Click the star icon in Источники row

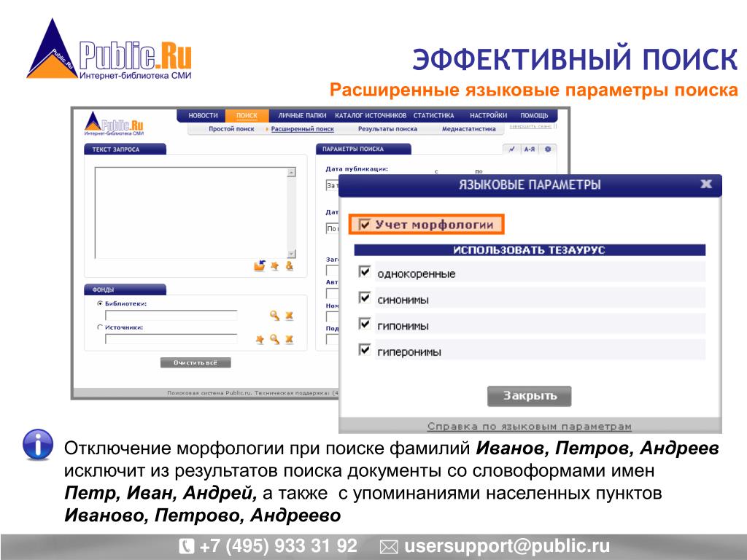260,339
